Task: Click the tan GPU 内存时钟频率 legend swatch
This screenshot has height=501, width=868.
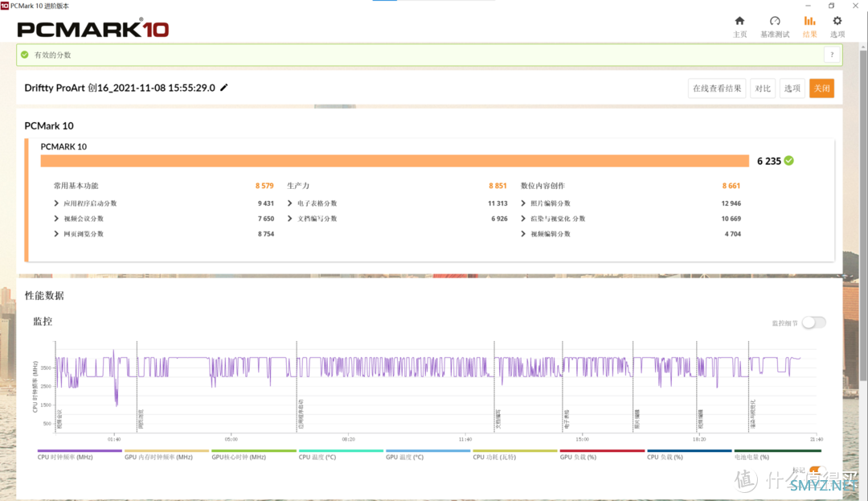Action: pos(166,450)
